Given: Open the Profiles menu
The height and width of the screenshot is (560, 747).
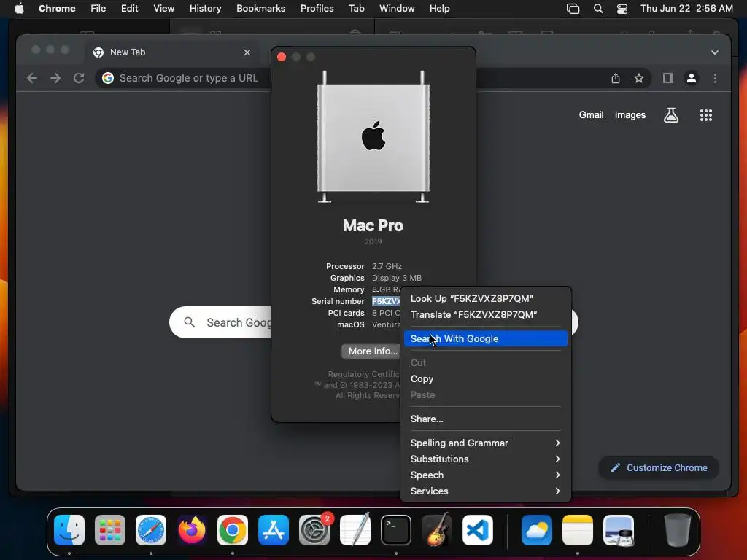Looking at the screenshot, I should pos(317,9).
